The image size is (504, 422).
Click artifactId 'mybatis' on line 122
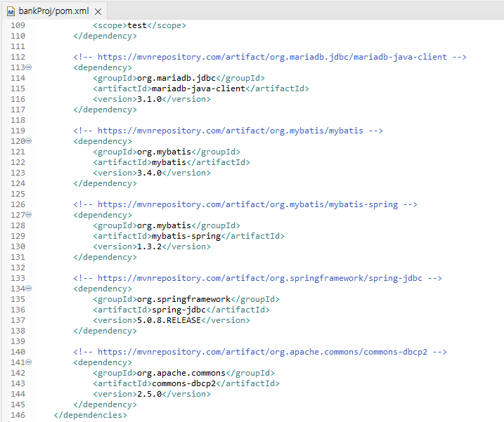click(169, 162)
